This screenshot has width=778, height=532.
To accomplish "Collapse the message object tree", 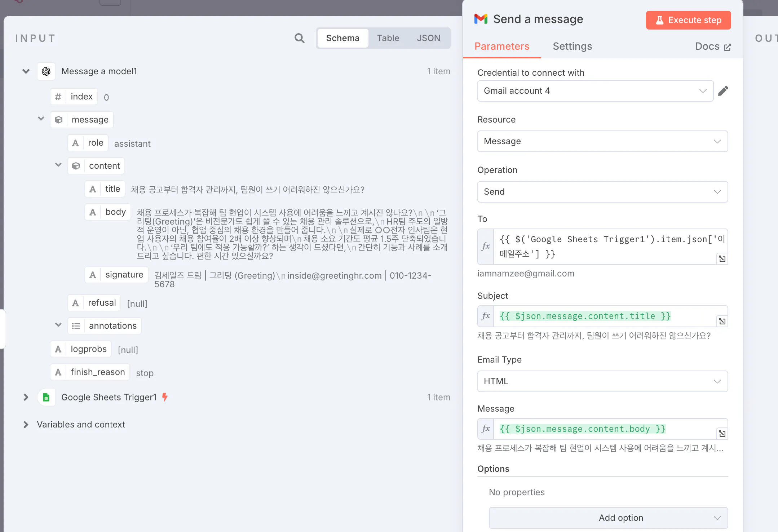I will [41, 119].
